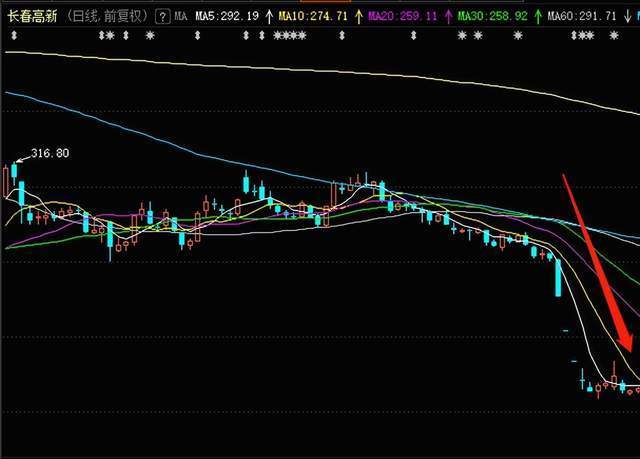Click the question mark help icon
640x459 pixels.
163,17
